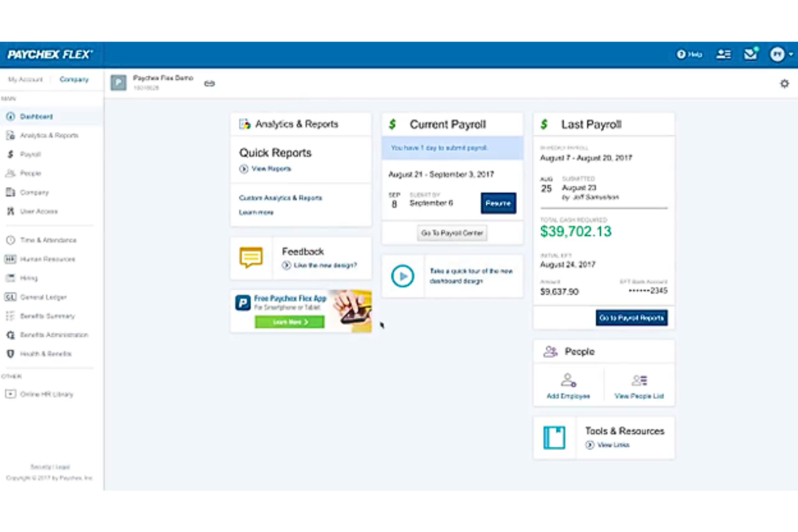Click the Last Payroll dollar icon

click(544, 125)
